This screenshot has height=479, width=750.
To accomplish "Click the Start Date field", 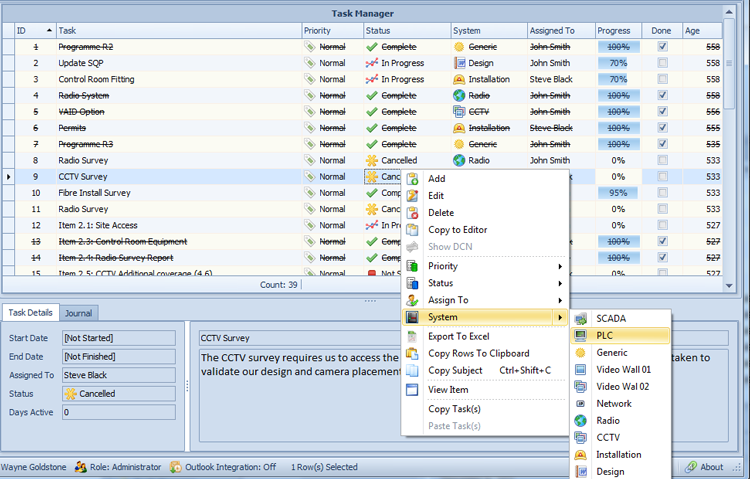I will pyautogui.click(x=119, y=338).
